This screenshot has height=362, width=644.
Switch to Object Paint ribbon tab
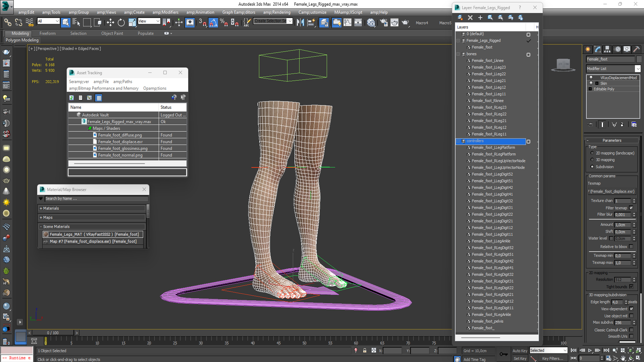(112, 34)
